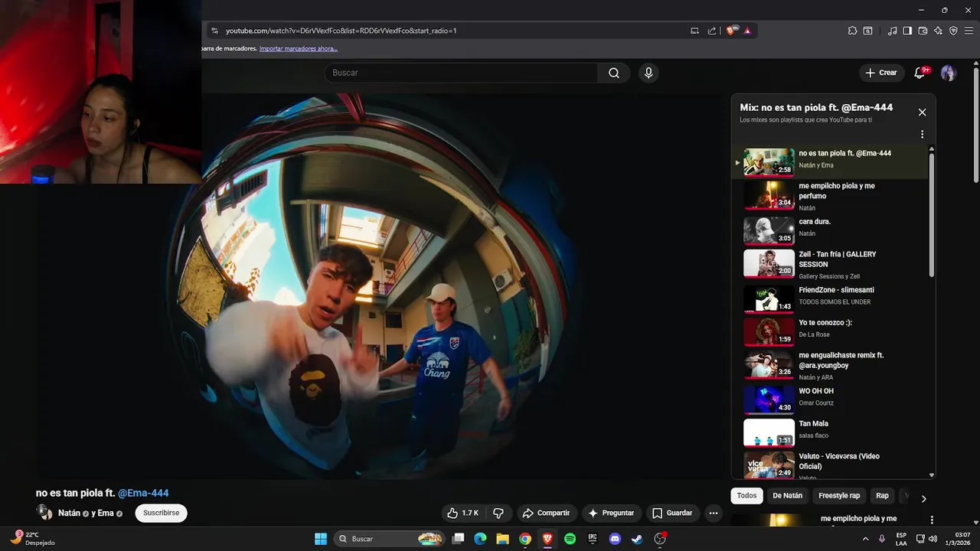
Task: Open Brave Rewards triangle icon
Action: coord(747,31)
